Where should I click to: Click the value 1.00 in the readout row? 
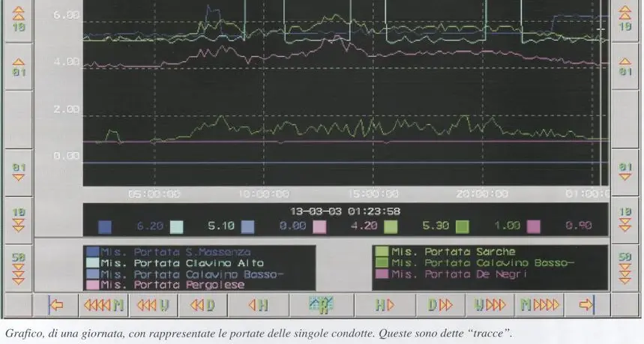click(x=508, y=226)
